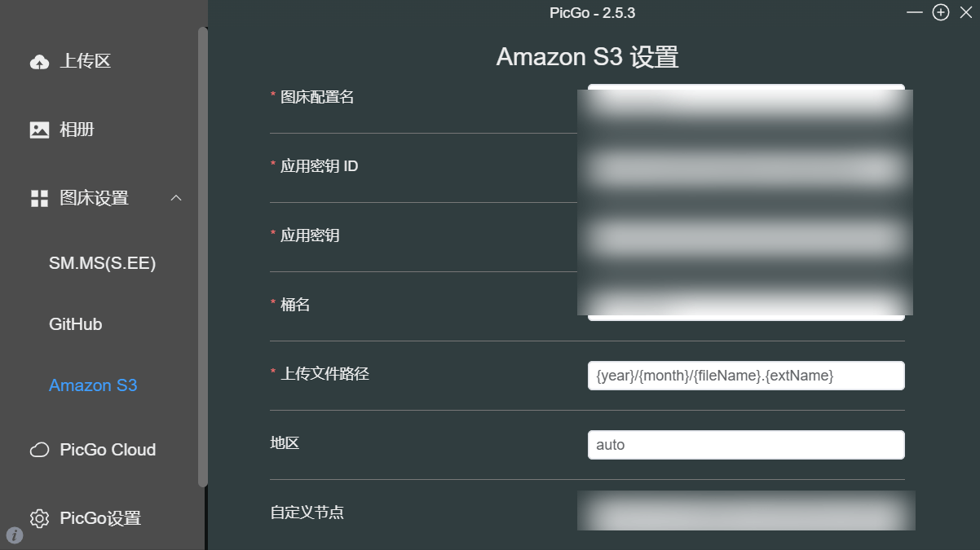This screenshot has width=980, height=550.
Task: Click the picture icon beside 相册
Action: point(39,130)
